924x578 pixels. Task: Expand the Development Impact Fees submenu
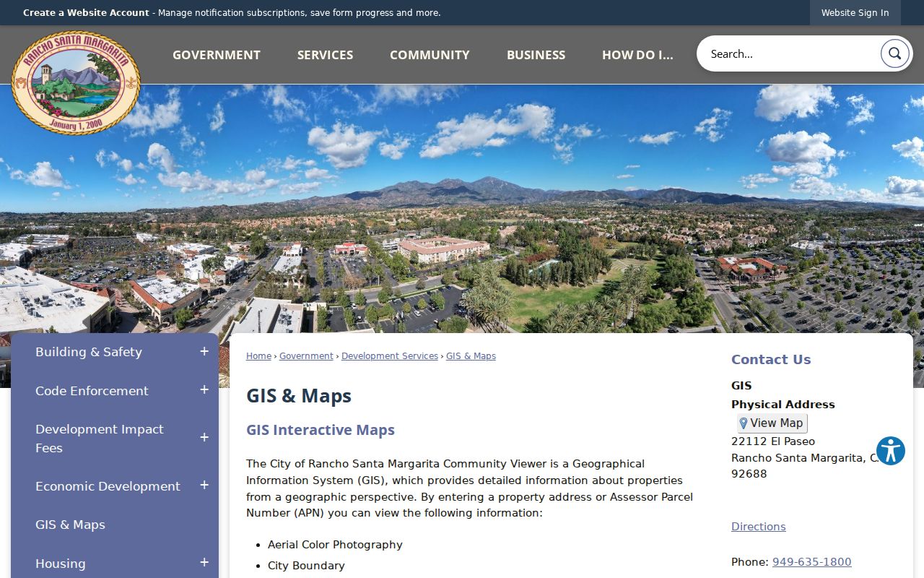coord(204,438)
